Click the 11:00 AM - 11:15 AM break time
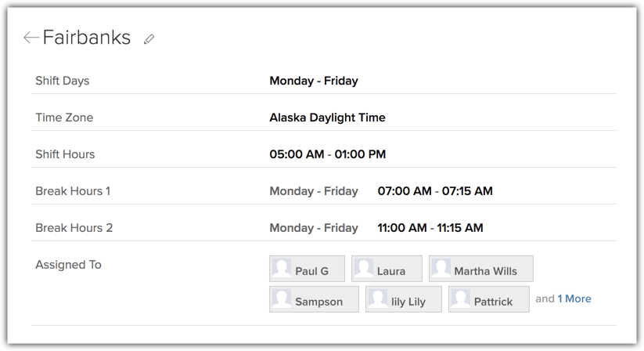The height and width of the screenshot is (351, 644). pos(430,228)
